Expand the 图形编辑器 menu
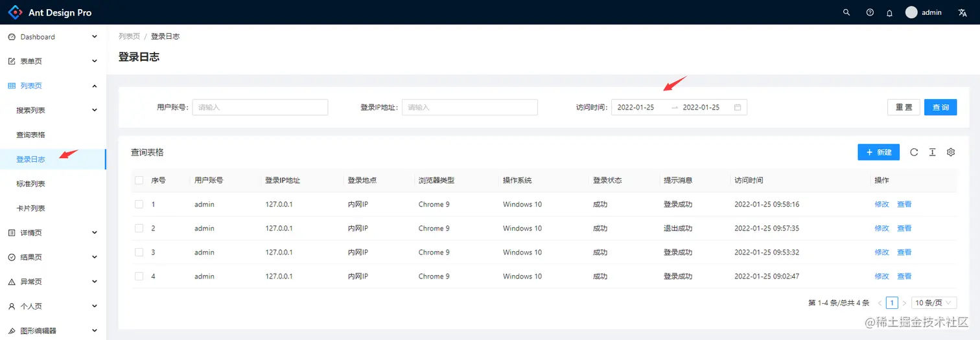The image size is (980, 340). tap(53, 330)
